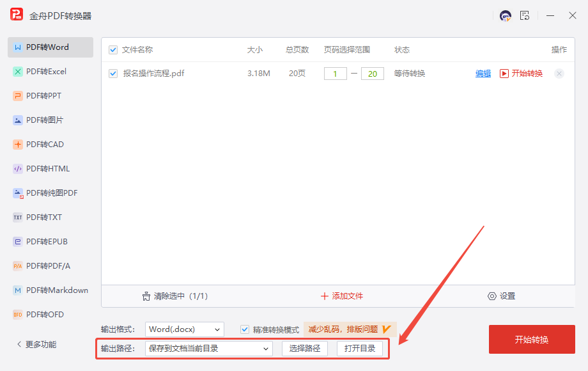Remove the file with the row X icon

559,74
